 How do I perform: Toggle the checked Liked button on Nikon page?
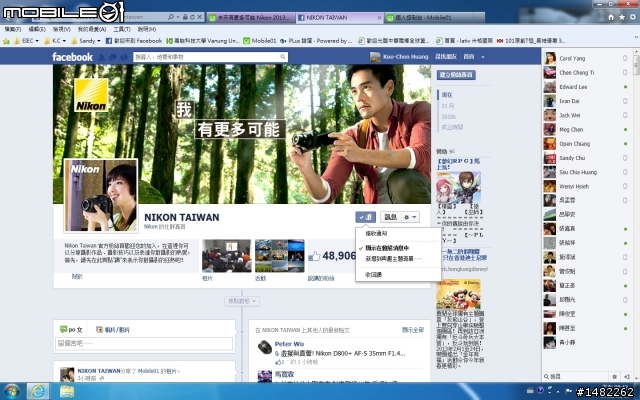click(365, 217)
